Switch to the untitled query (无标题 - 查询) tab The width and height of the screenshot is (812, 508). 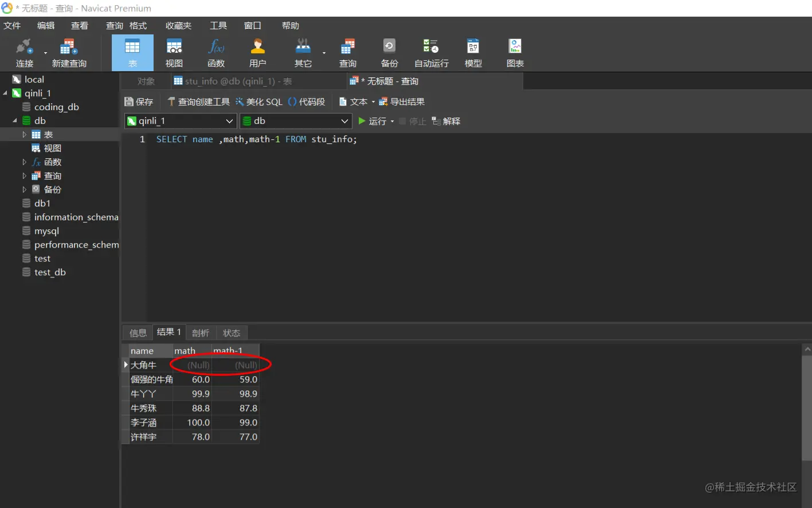pyautogui.click(x=435, y=81)
